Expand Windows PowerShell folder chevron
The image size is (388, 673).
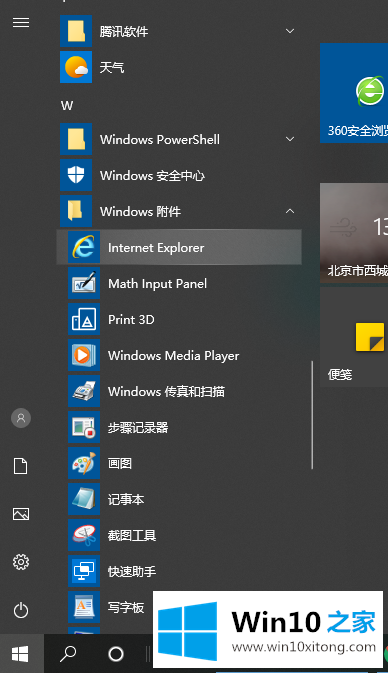[x=290, y=139]
